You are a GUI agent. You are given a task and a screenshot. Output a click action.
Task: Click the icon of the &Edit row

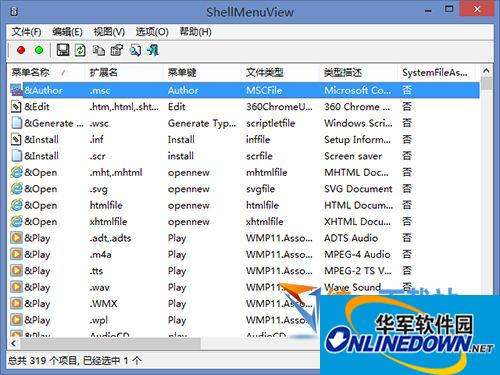16,107
